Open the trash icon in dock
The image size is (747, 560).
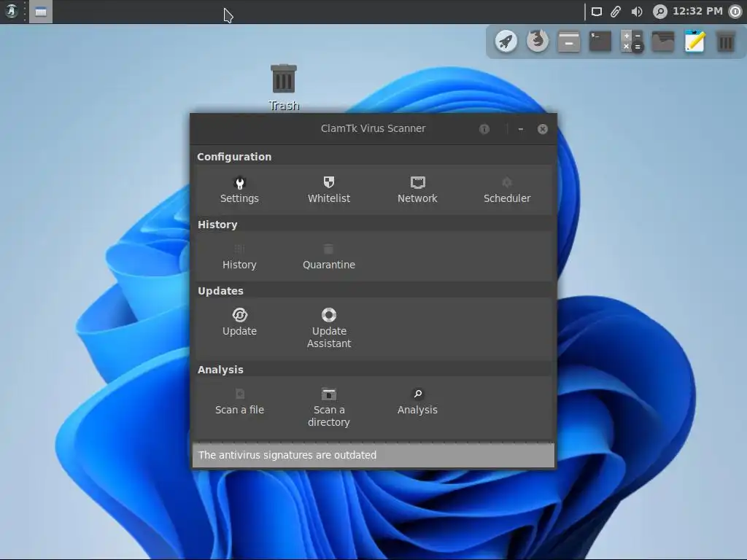[x=726, y=42]
